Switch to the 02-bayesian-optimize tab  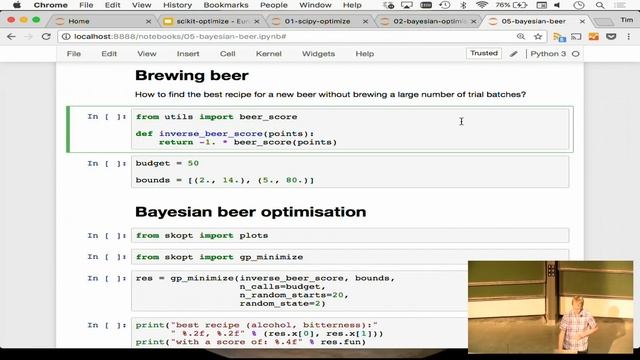pyautogui.click(x=428, y=21)
